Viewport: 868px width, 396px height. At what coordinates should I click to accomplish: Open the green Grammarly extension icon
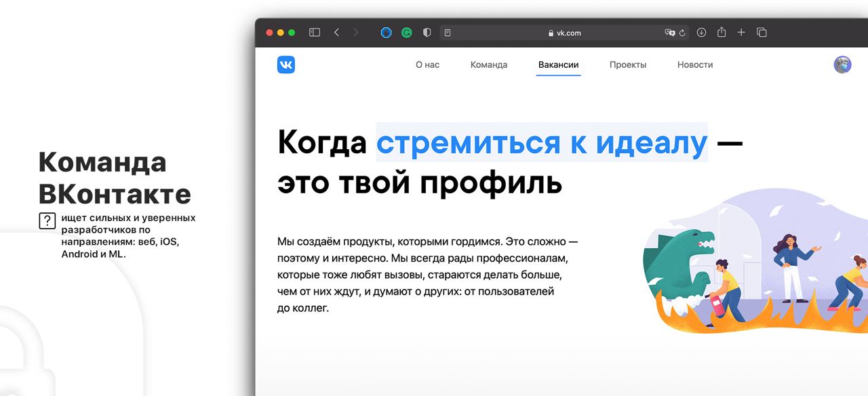click(407, 33)
